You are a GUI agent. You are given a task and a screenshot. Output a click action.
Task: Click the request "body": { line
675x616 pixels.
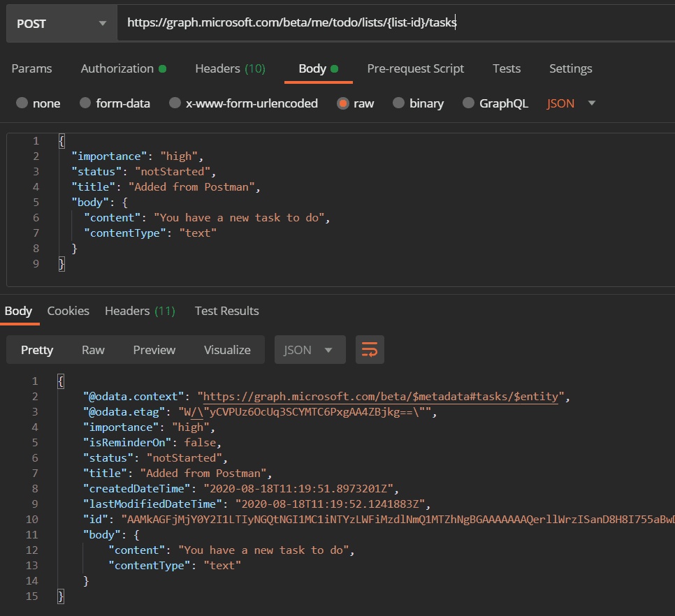pos(100,203)
